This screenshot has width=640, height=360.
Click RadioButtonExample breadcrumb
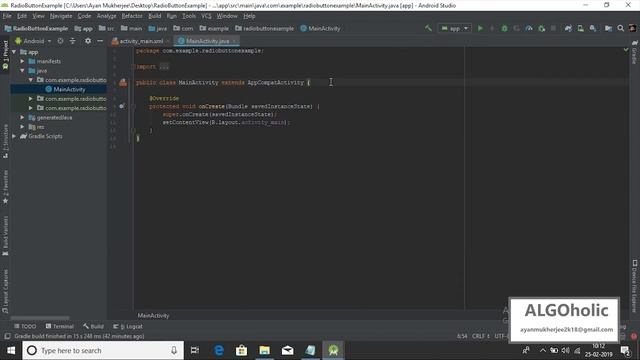click(36, 28)
